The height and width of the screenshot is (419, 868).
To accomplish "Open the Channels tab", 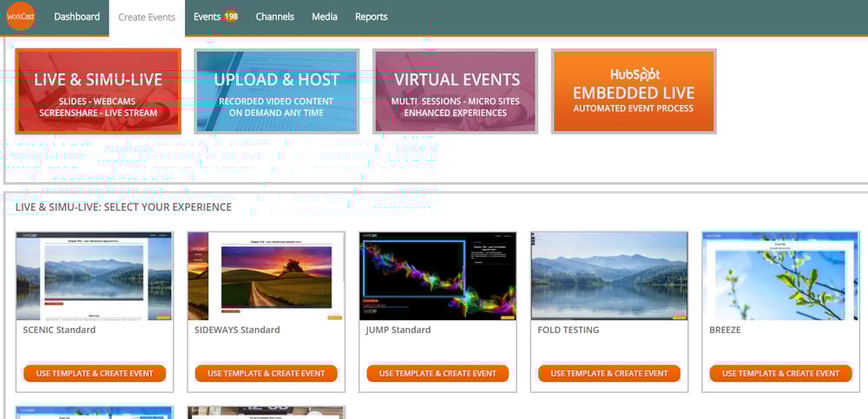I will tap(274, 16).
